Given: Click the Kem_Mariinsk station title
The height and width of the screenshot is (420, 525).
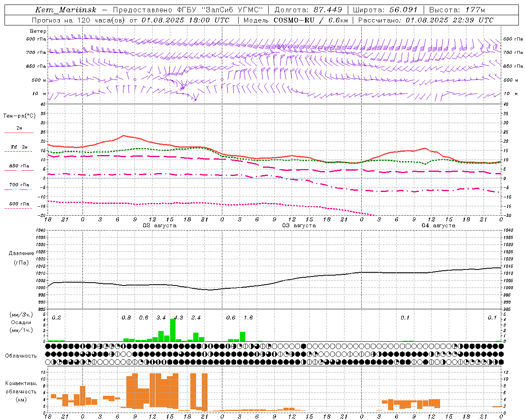Looking at the screenshot, I should 66,10.
